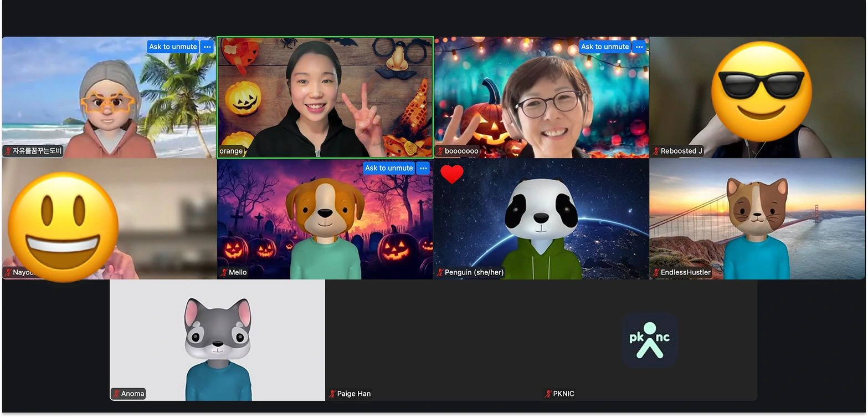Image resolution: width=868 pixels, height=417 pixels.
Task: Click Ask to unmute for booooooo
Action: pyautogui.click(x=604, y=47)
